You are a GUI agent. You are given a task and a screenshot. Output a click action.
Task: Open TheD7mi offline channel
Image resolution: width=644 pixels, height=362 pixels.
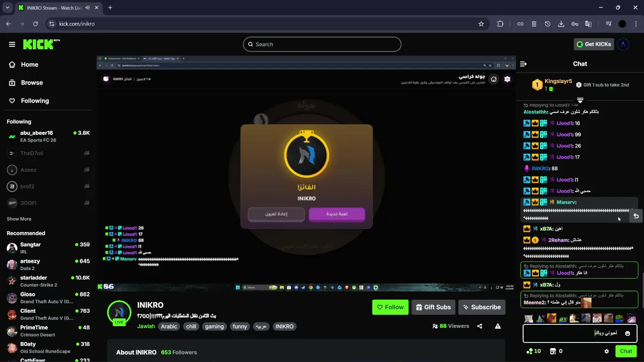48,153
